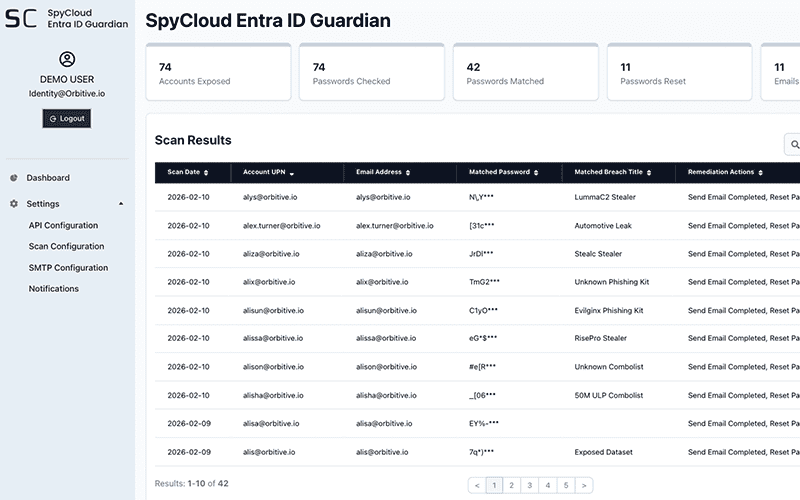
Task: Click the 7q*)*** matched password cell
Action: click(481, 452)
